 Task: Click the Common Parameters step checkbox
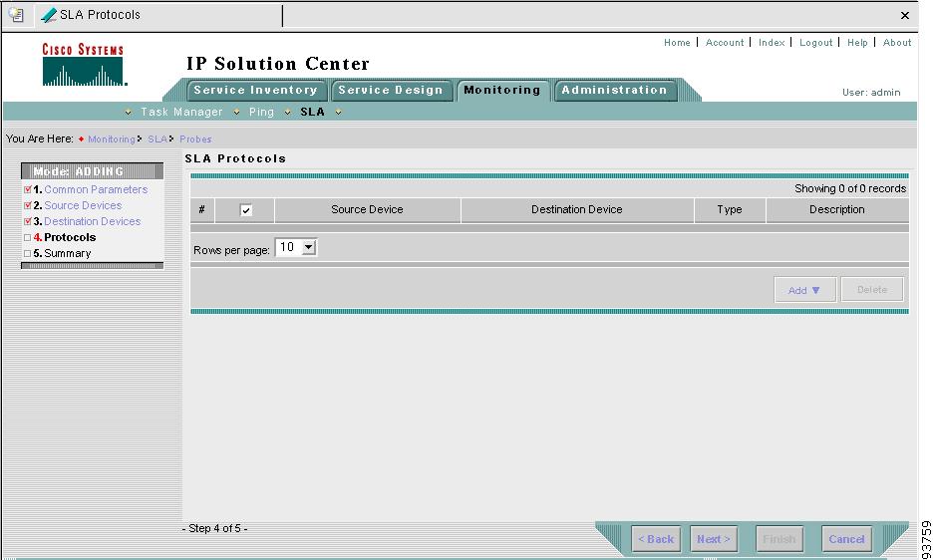28,189
